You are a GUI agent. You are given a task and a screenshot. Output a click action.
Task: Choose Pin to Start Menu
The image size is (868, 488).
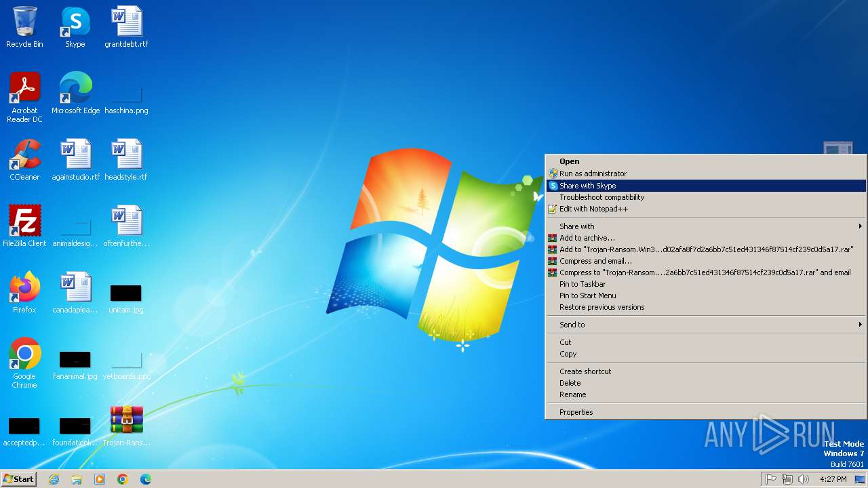[x=706, y=296]
